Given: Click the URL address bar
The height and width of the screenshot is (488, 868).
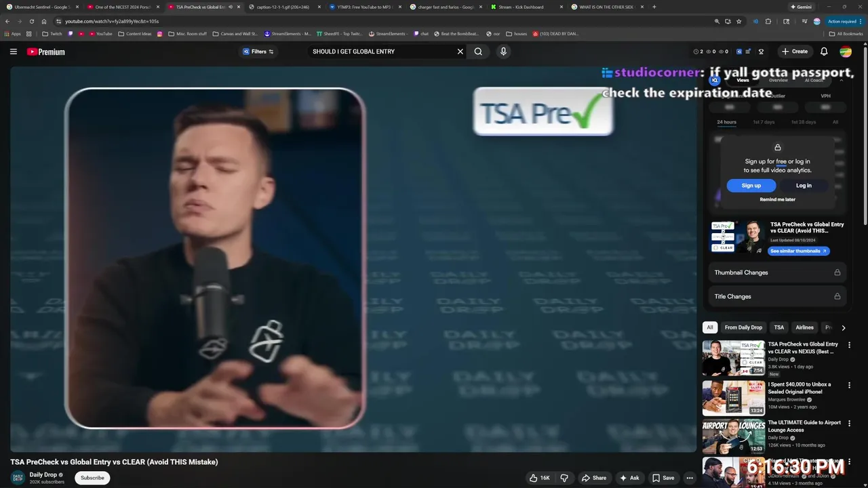Looking at the screenshot, I should [380, 21].
